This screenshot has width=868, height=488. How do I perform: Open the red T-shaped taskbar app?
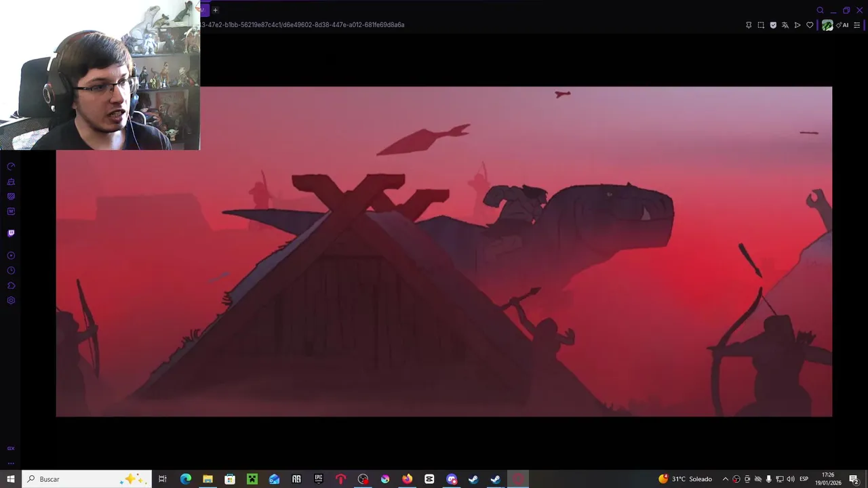[x=340, y=479]
